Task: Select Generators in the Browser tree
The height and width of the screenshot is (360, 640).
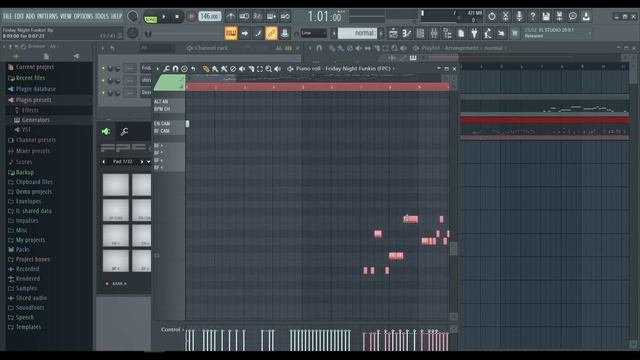Action: (x=36, y=120)
